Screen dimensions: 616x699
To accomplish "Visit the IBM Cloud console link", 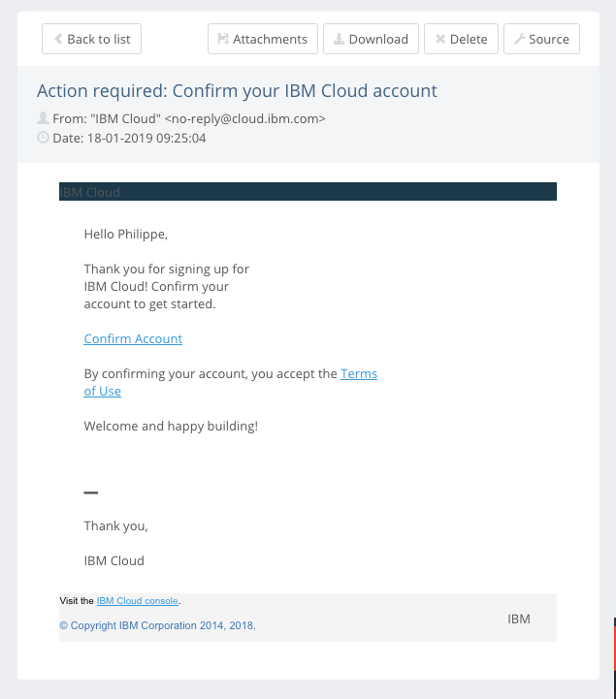I will click(x=137, y=601).
